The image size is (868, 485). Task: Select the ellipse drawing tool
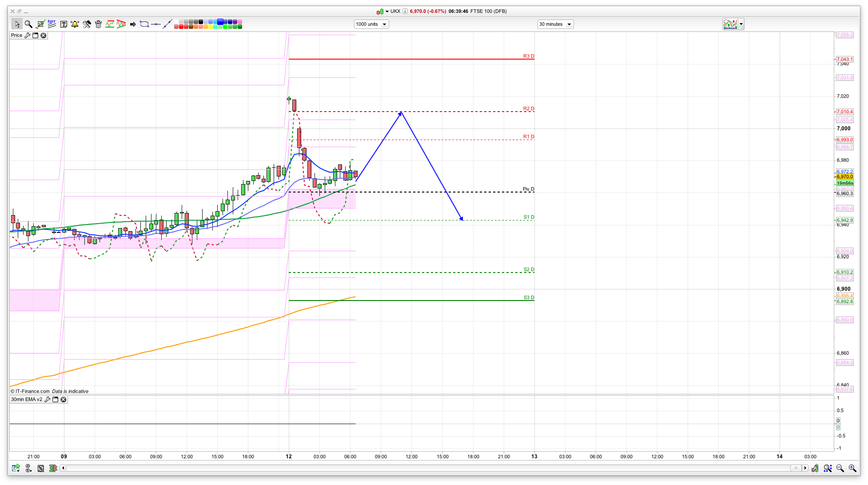[144, 24]
